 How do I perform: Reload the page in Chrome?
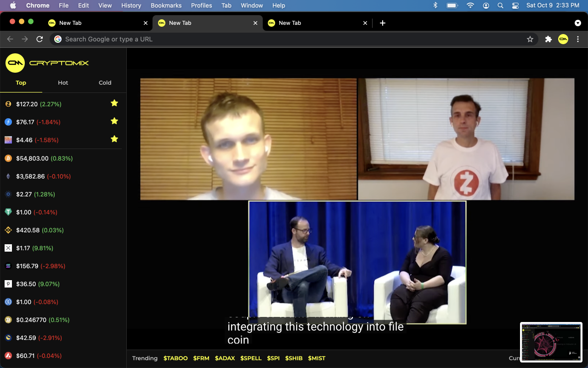[x=40, y=39]
